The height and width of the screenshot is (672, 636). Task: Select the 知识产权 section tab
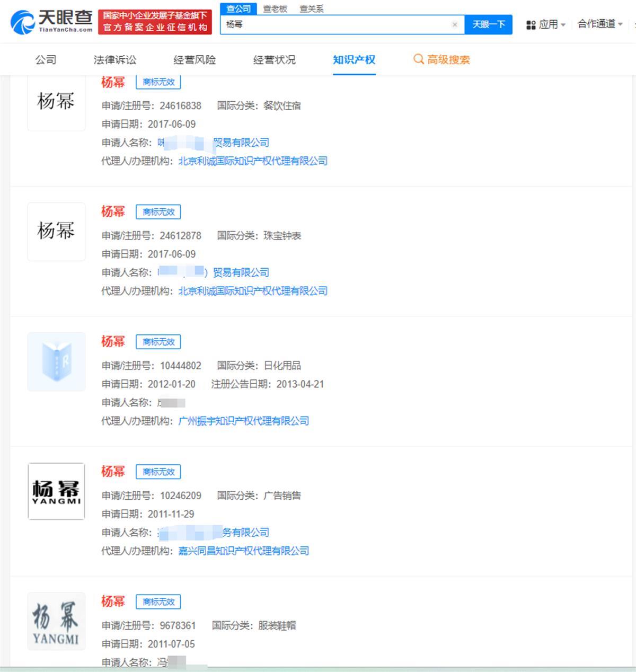(x=354, y=60)
